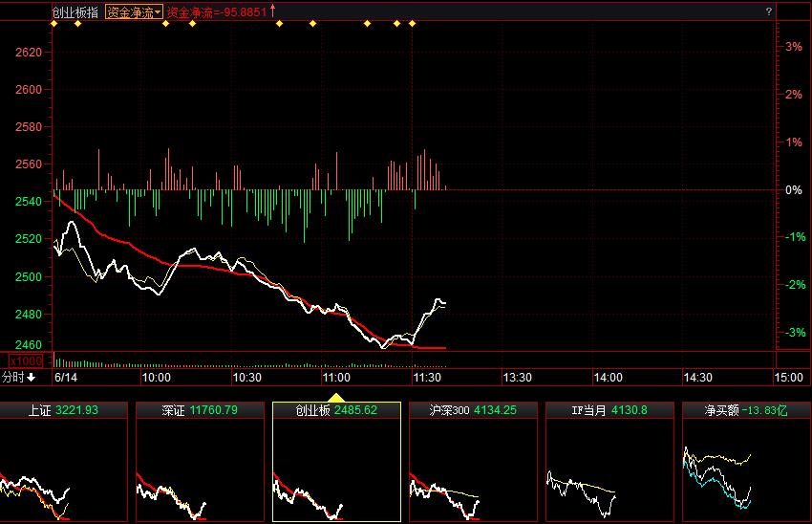The width and height of the screenshot is (812, 524).
Task: Click the red up arrow beside 资金净流 value
Action: tap(274, 11)
